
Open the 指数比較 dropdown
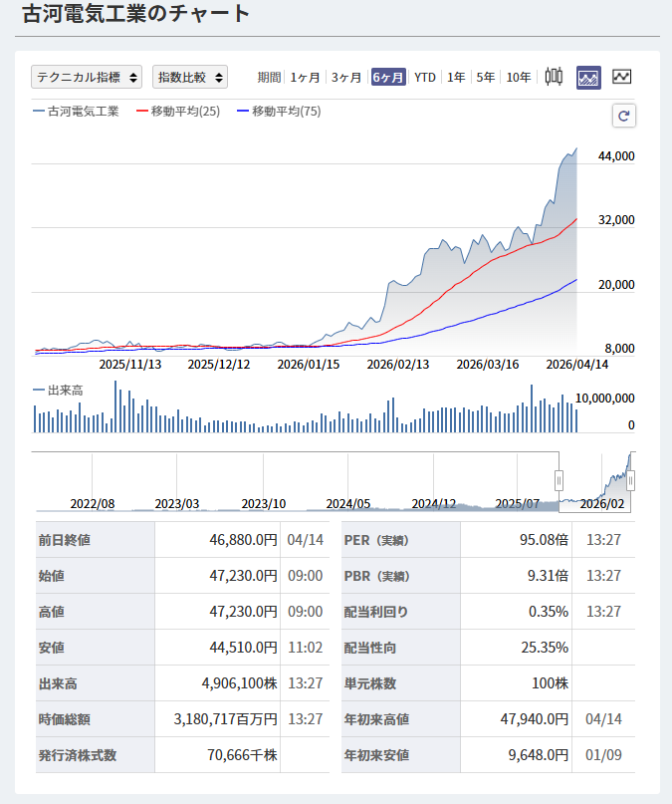190,77
